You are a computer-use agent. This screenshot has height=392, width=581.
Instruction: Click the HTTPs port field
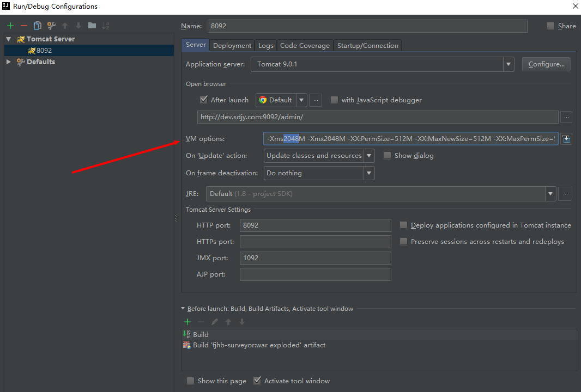coord(316,242)
